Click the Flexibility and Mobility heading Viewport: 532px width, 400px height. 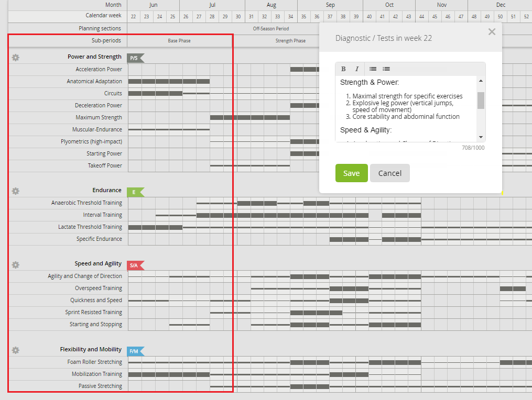point(91,349)
